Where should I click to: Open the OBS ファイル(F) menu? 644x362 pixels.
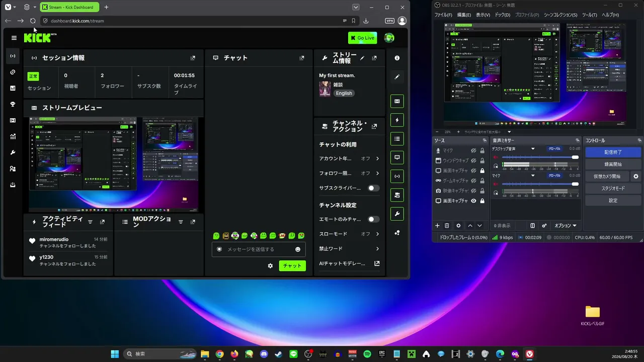coord(443,15)
